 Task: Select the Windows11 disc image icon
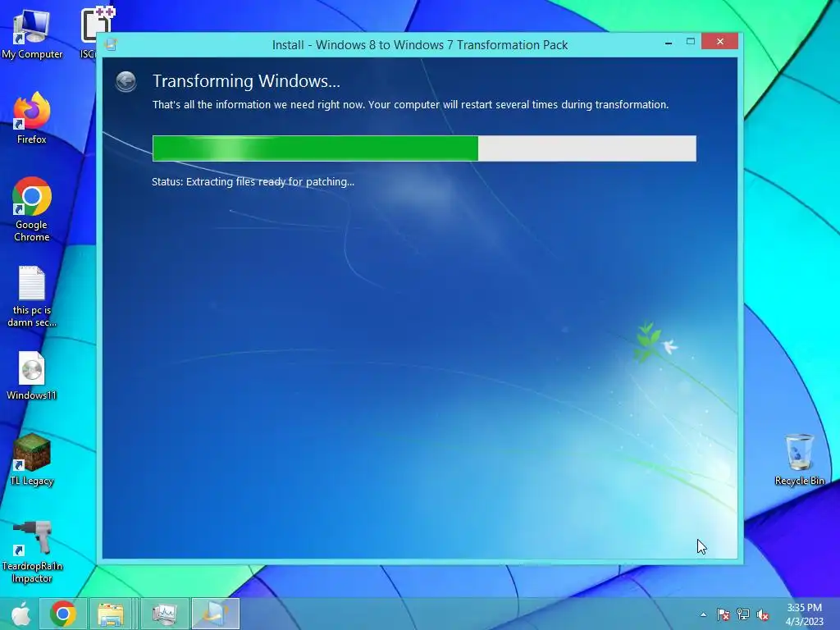click(x=32, y=376)
